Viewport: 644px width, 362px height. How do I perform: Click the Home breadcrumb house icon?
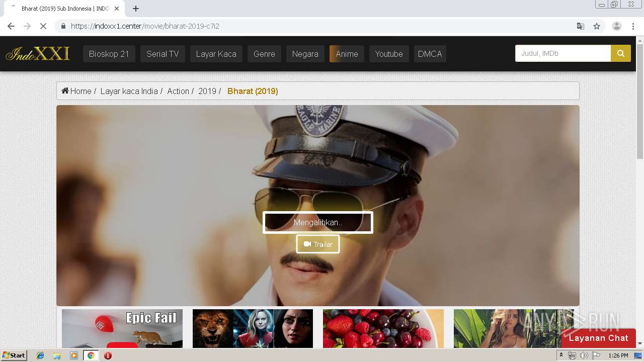pos(65,91)
